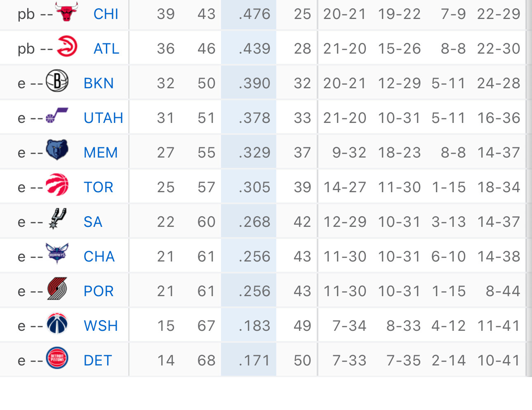The width and height of the screenshot is (532, 410).
Task: Open the UTAH team link
Action: coord(104,118)
